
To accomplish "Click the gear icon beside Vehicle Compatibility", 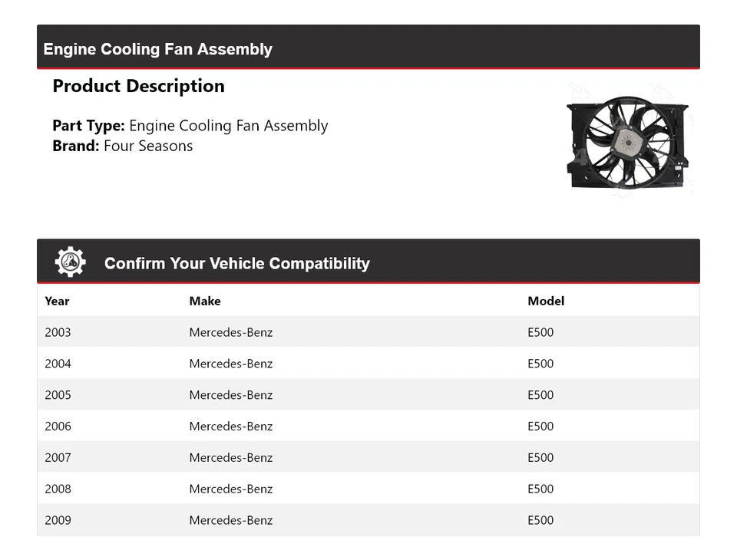I will click(x=70, y=262).
